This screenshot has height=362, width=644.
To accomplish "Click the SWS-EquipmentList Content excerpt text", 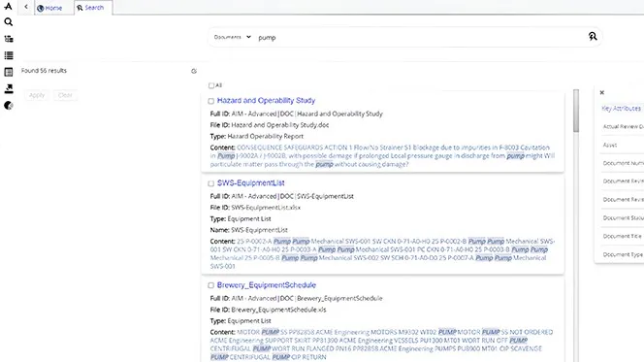I will (382, 253).
